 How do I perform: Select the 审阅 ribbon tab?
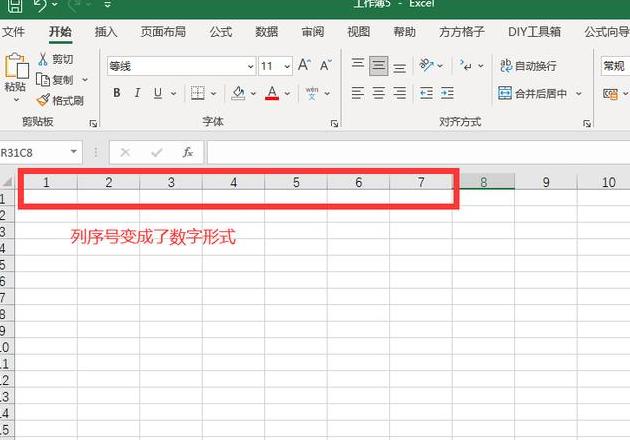(x=313, y=32)
